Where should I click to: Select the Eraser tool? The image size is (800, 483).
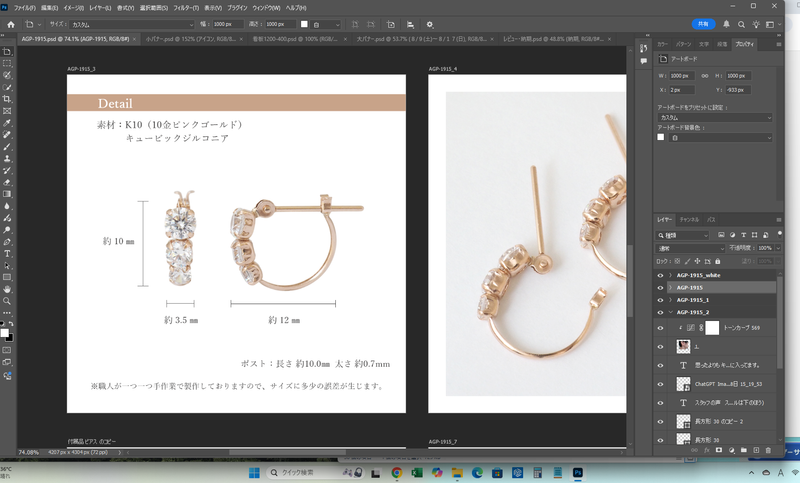[x=7, y=182]
